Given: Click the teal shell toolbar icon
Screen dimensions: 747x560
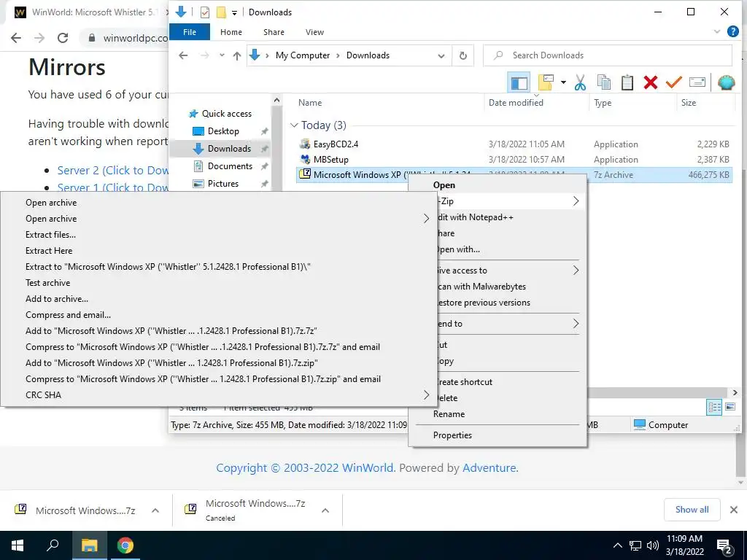Looking at the screenshot, I should pos(726,82).
